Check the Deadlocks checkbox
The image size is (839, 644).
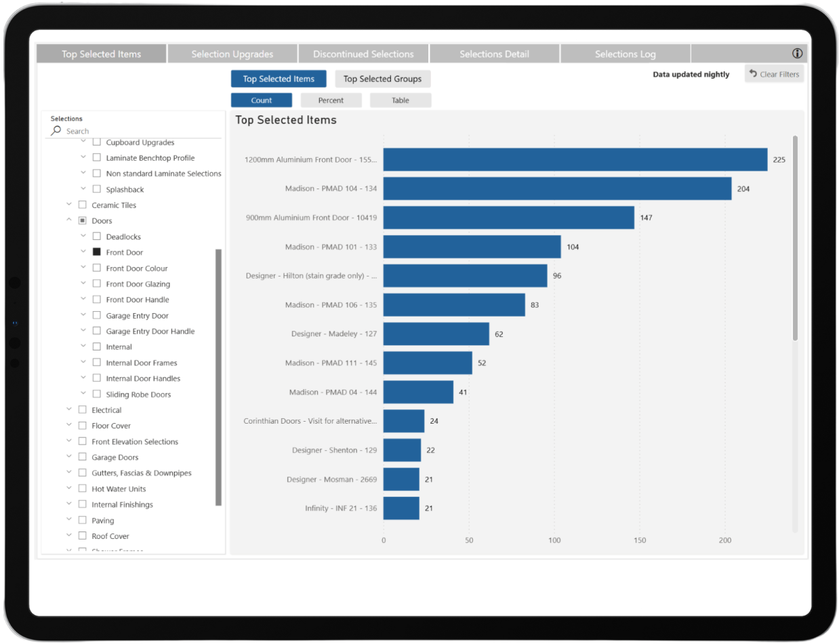pos(97,236)
